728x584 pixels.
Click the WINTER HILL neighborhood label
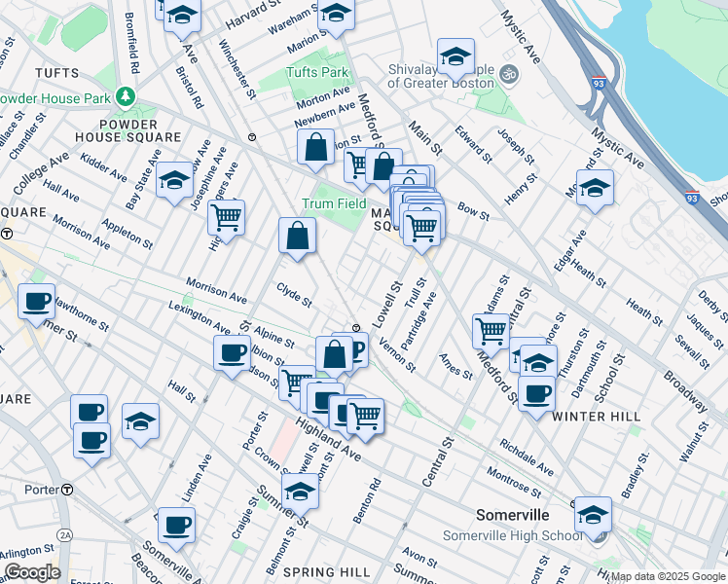[x=597, y=417]
